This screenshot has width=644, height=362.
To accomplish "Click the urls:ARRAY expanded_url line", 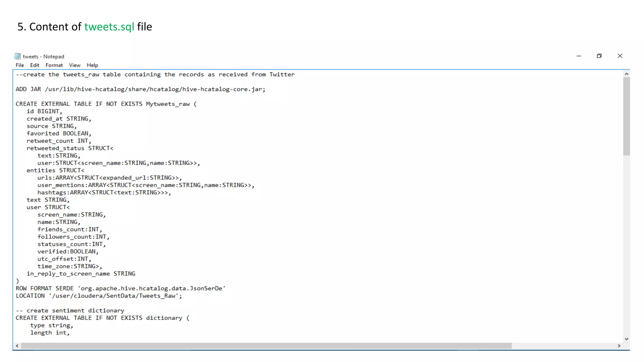I will (x=110, y=178).
